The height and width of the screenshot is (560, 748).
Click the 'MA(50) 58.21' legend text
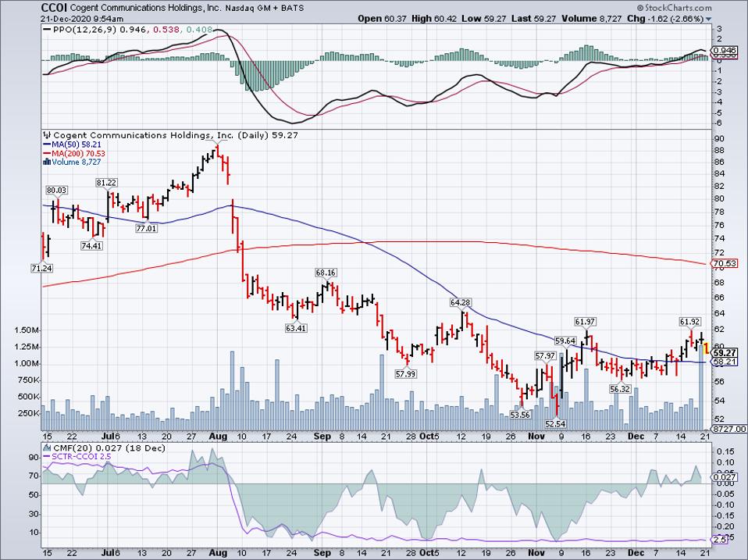pos(77,144)
